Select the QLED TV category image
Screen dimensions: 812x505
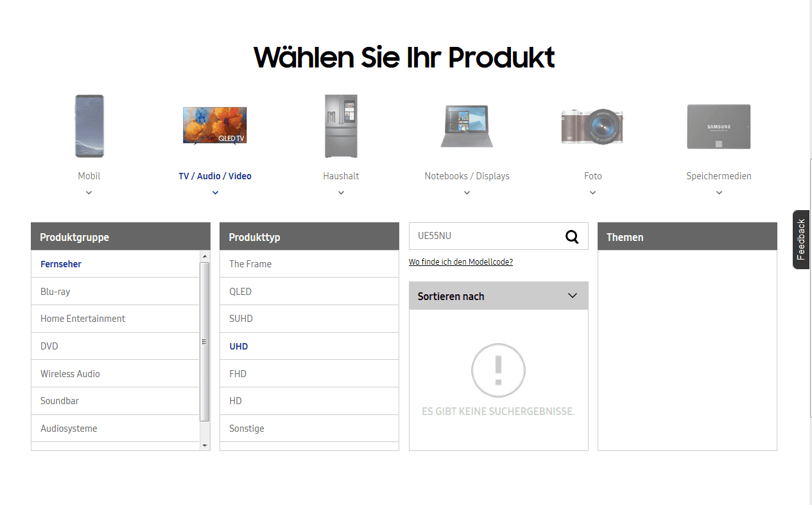tap(215, 126)
